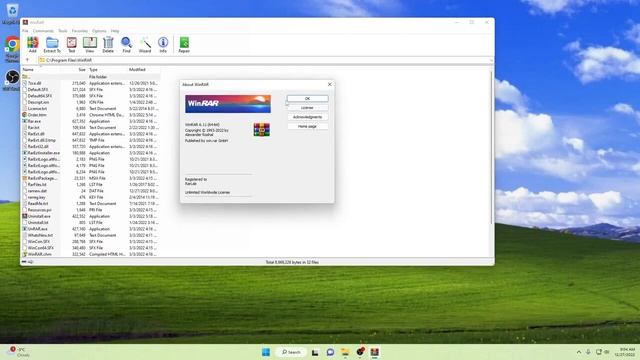
Task: Click the License button in About dialog
Action: point(307,108)
